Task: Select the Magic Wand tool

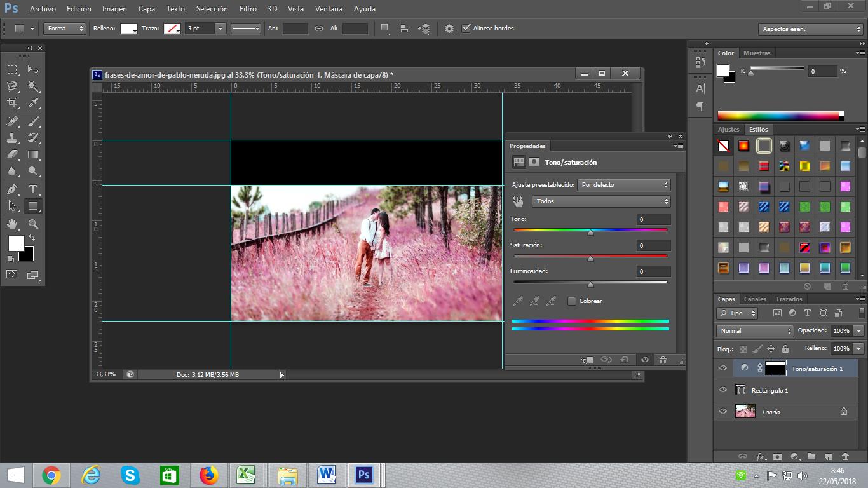Action: pyautogui.click(x=33, y=86)
